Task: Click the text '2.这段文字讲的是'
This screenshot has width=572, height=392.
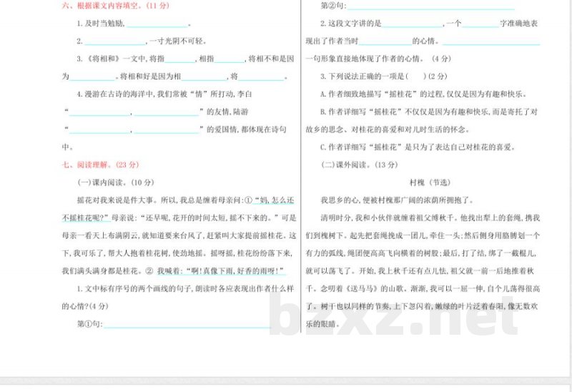Action: click(x=351, y=24)
